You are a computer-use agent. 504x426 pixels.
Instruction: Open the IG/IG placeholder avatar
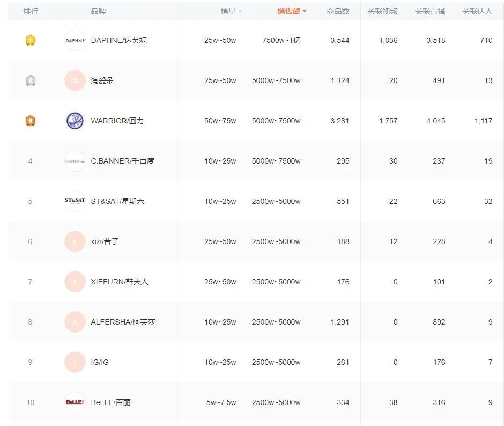coord(75,362)
